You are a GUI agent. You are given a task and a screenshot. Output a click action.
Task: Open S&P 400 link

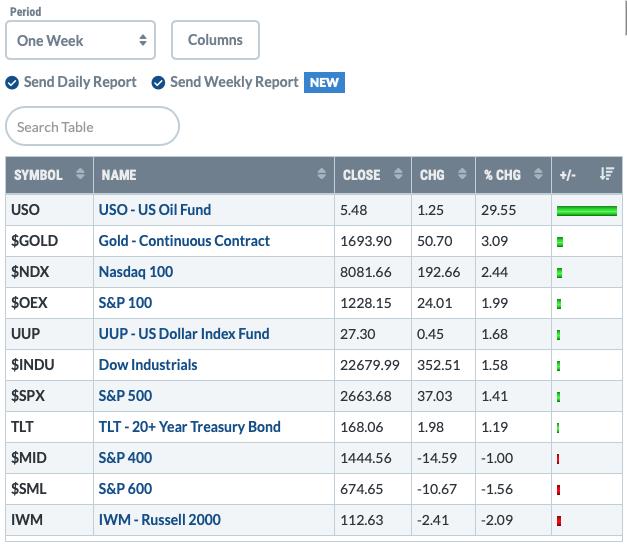point(125,458)
